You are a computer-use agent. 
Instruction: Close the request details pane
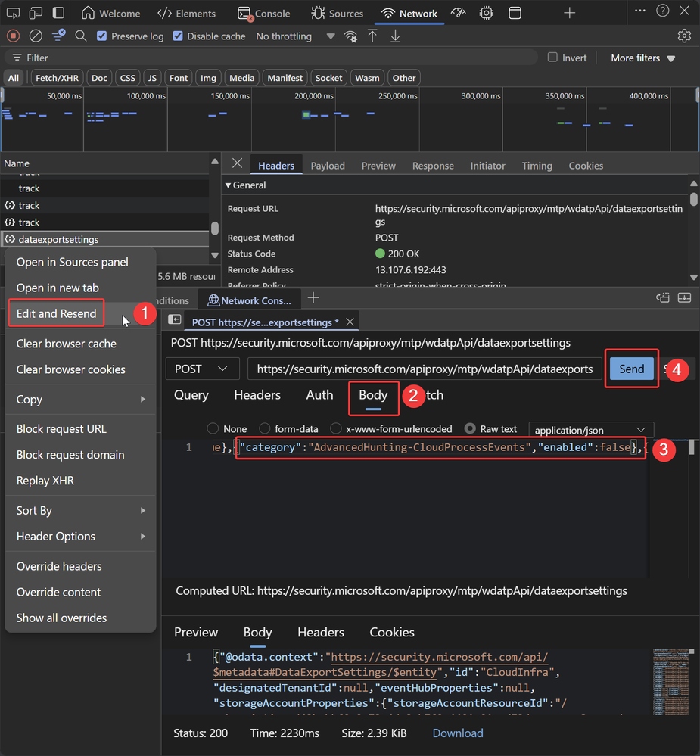(237, 164)
